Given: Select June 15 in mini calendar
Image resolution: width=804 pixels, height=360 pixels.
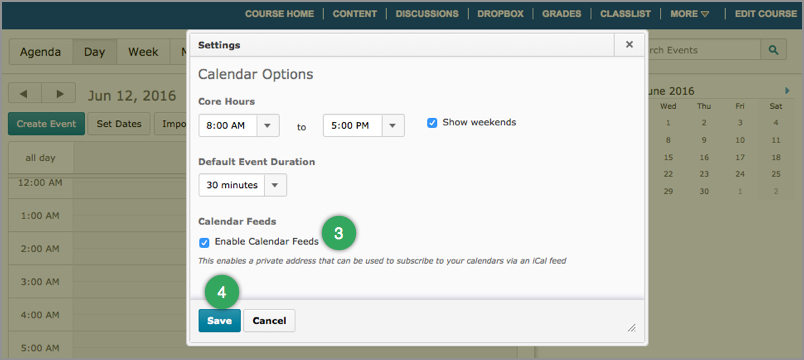Looking at the screenshot, I should click(x=668, y=157).
